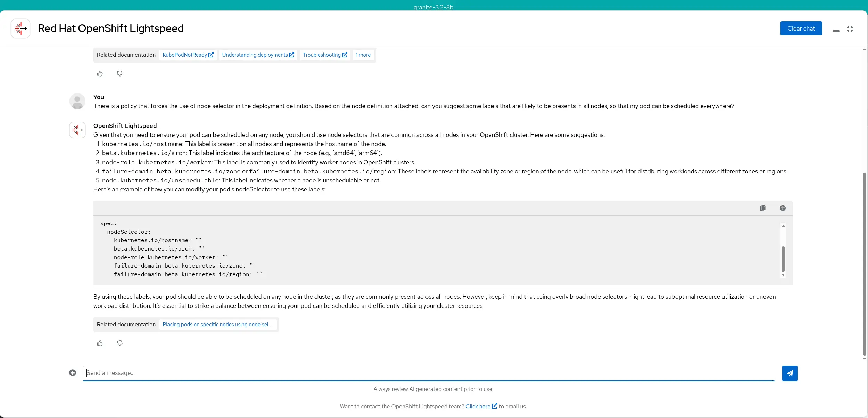Open the Understanding deployments documentation link
The image size is (868, 418).
258,55
